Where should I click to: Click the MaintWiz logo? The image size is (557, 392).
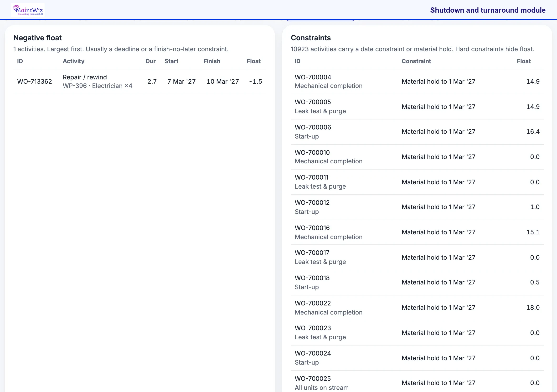(x=28, y=10)
